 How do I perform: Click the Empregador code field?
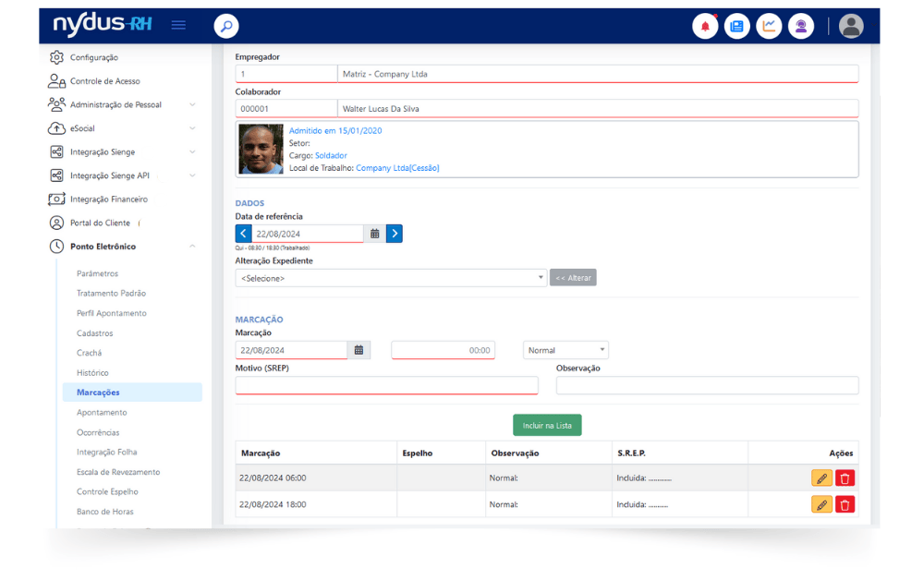tap(286, 74)
